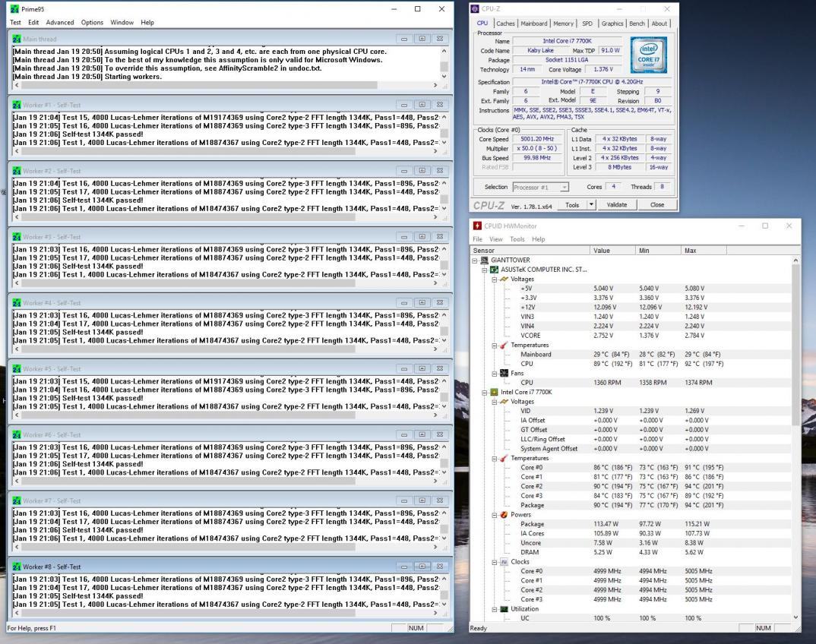816x644 pixels.
Task: Click the CPU Temperatures thermometer icon
Action: [504, 458]
